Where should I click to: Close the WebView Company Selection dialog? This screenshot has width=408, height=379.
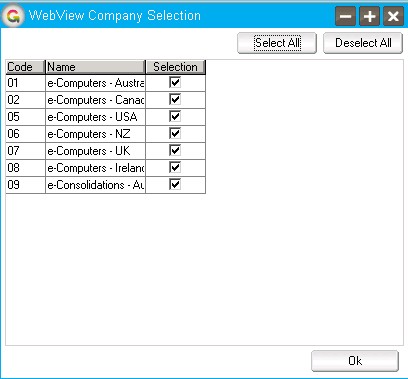click(393, 16)
